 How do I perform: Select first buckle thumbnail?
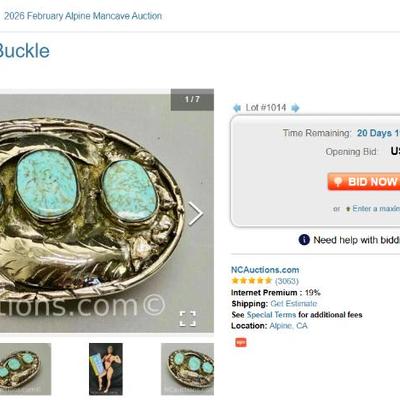pos(25,369)
